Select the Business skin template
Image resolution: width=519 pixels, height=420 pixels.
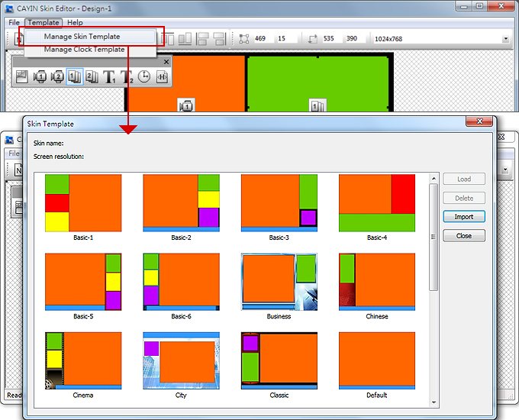tap(279, 282)
